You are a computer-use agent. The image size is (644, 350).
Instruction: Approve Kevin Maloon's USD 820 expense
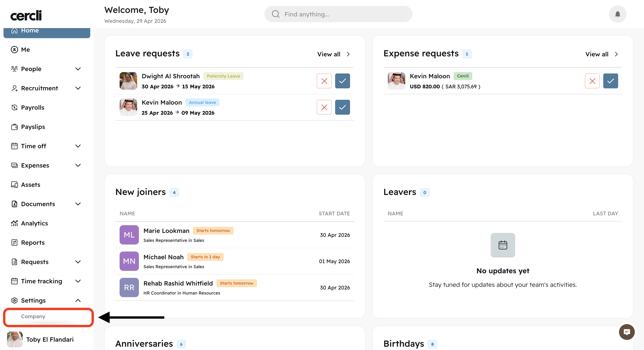point(610,81)
